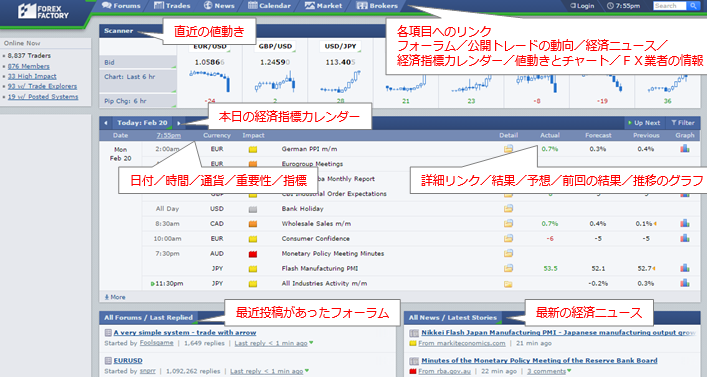Click the magnifier search button
707x377 pixels.
point(693,6)
